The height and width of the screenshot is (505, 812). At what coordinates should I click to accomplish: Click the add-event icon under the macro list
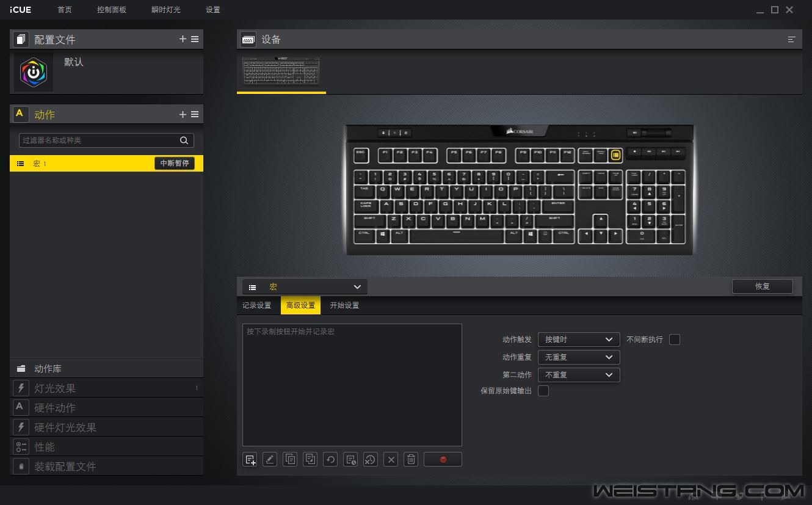[250, 460]
